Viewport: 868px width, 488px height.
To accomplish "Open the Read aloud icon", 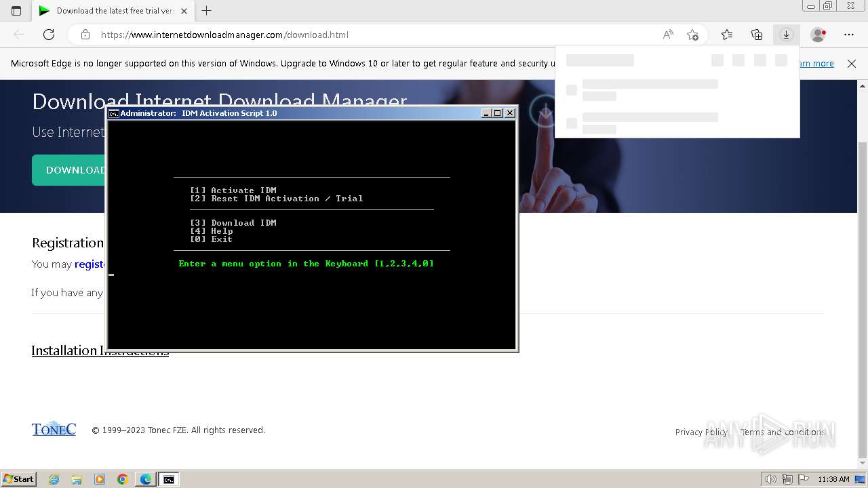I will point(668,35).
